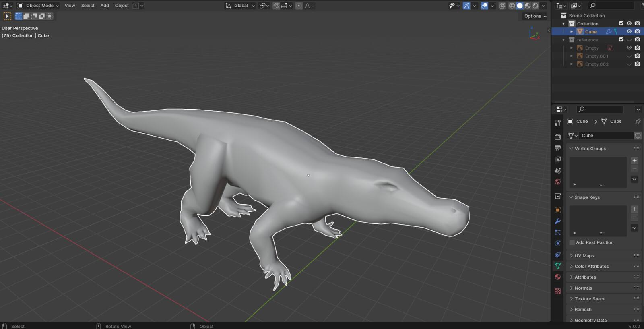
Task: Toggle viewport overlays display
Action: tap(484, 6)
